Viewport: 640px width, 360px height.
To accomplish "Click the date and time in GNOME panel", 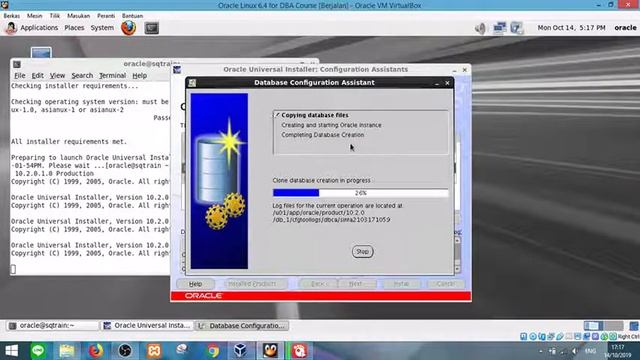I will tap(571, 28).
